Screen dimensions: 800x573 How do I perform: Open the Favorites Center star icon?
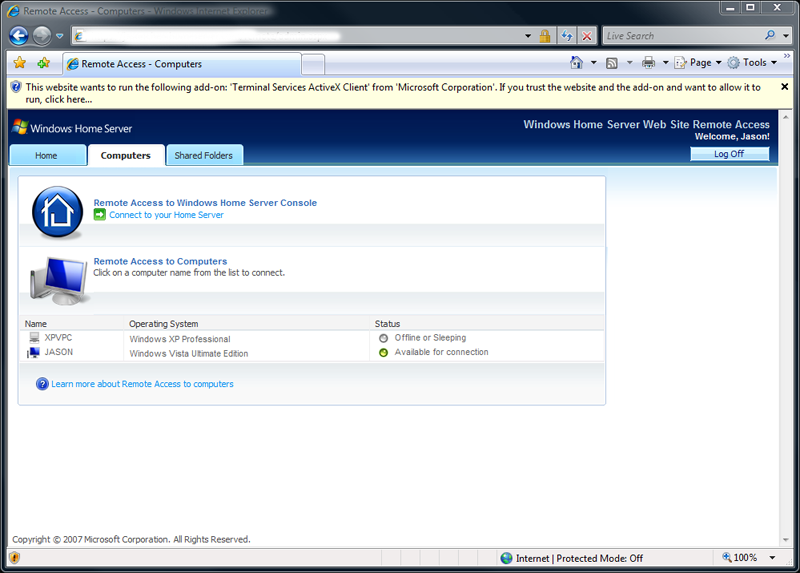click(20, 63)
